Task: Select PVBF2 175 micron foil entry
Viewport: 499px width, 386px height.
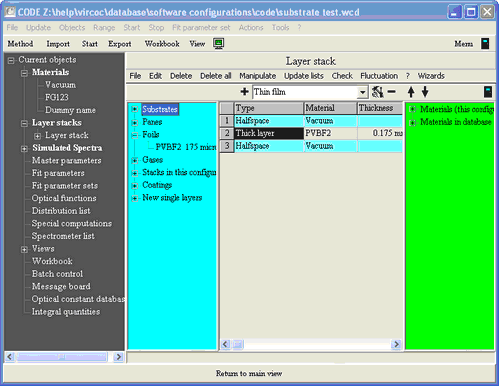Action: pos(186,147)
